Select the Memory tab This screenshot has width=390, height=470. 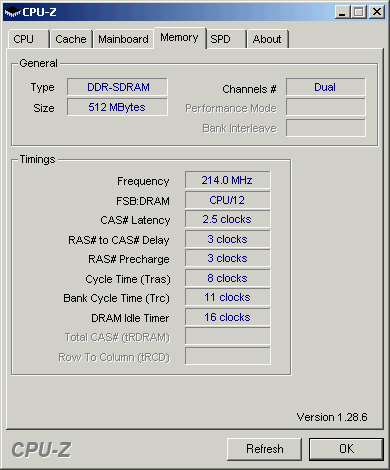[180, 38]
